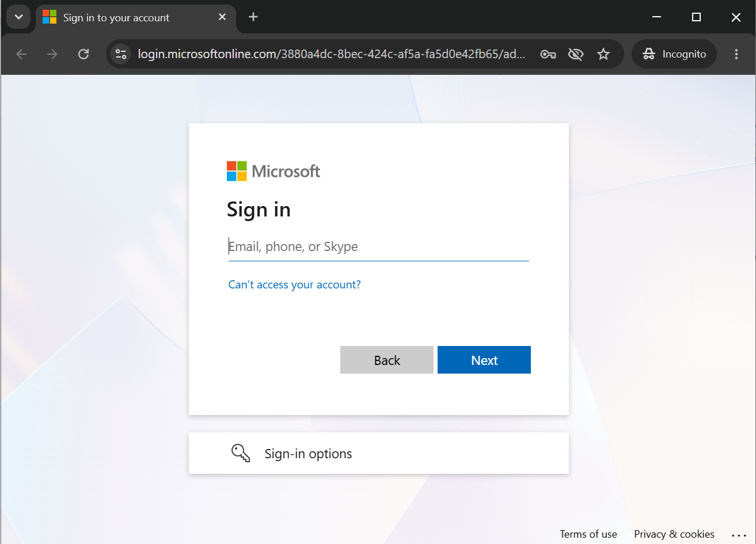756x544 pixels.
Task: Close the browser window
Action: [x=736, y=17]
